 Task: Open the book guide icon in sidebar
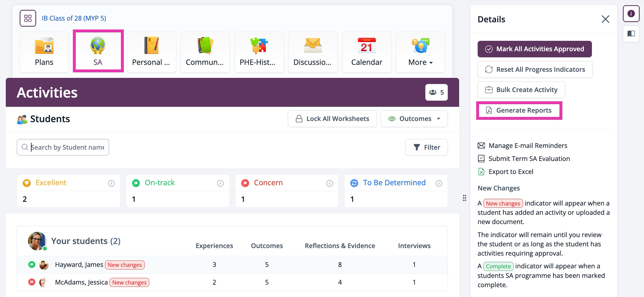point(631,34)
